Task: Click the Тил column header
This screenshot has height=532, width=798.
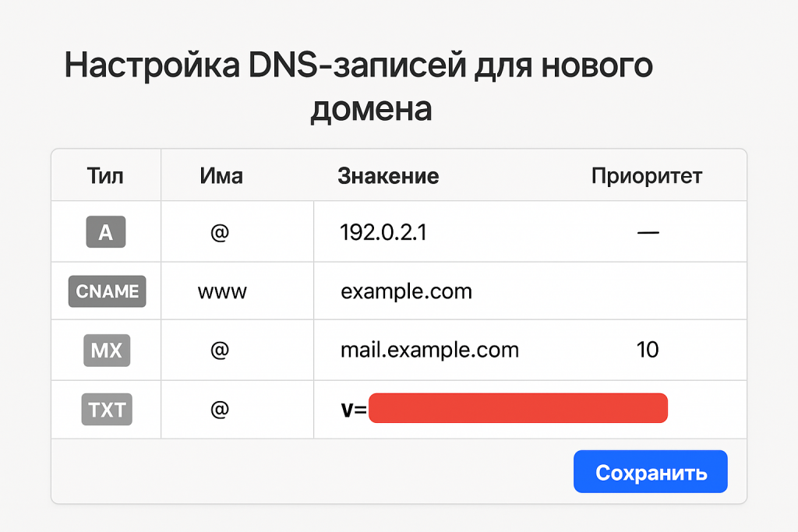Action: [x=106, y=175]
